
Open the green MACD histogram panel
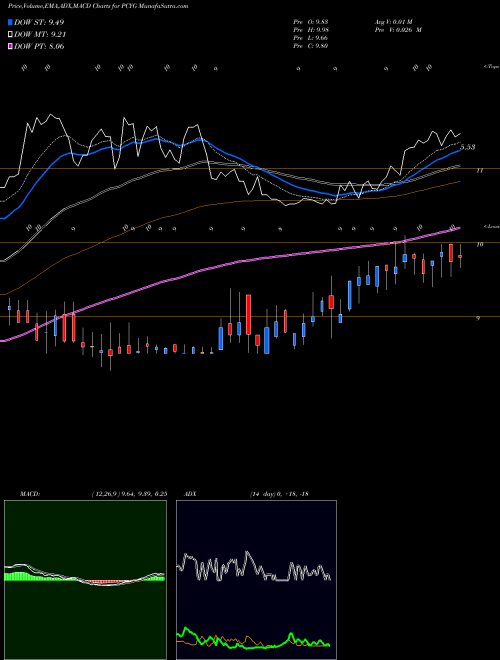(x=85, y=580)
